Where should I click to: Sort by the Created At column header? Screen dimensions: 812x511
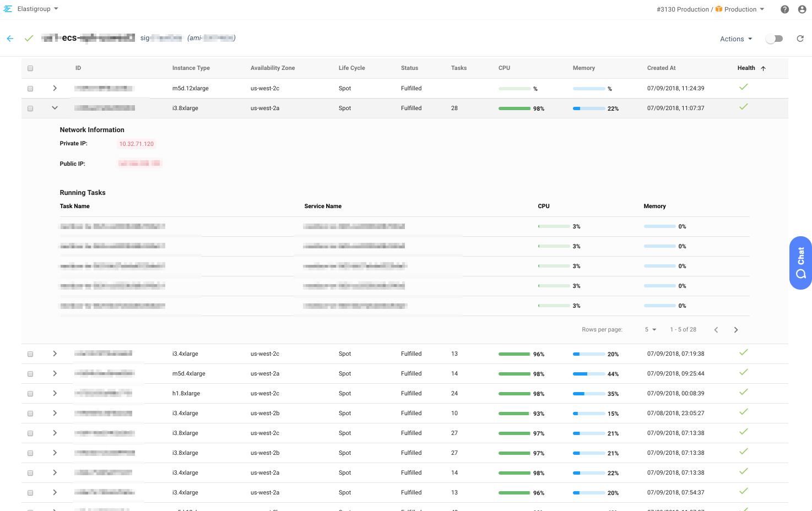[661, 68]
